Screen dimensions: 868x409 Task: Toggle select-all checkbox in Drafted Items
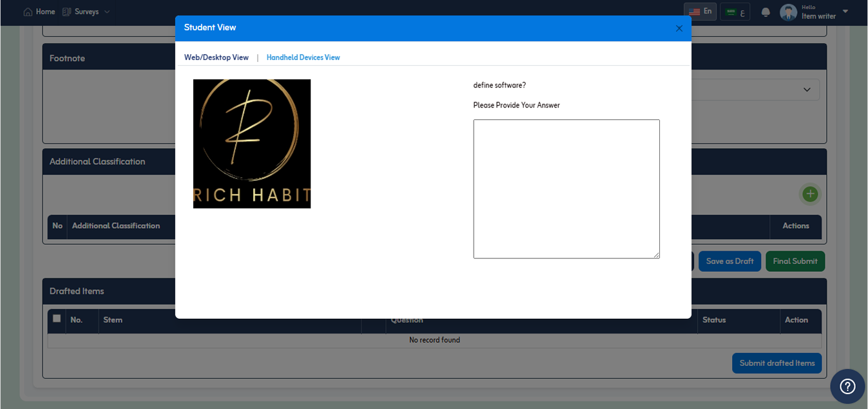57,318
